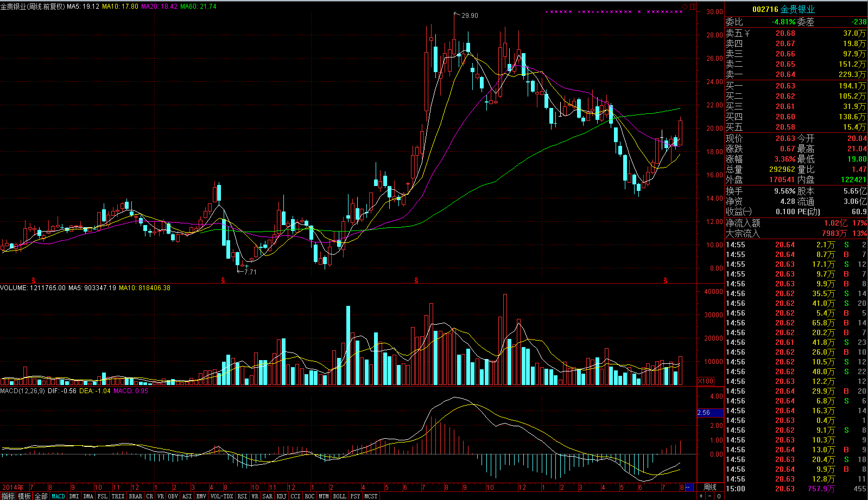Click the 净流入额 1.02亿 row
The height and width of the screenshot is (500, 868).
pos(796,223)
